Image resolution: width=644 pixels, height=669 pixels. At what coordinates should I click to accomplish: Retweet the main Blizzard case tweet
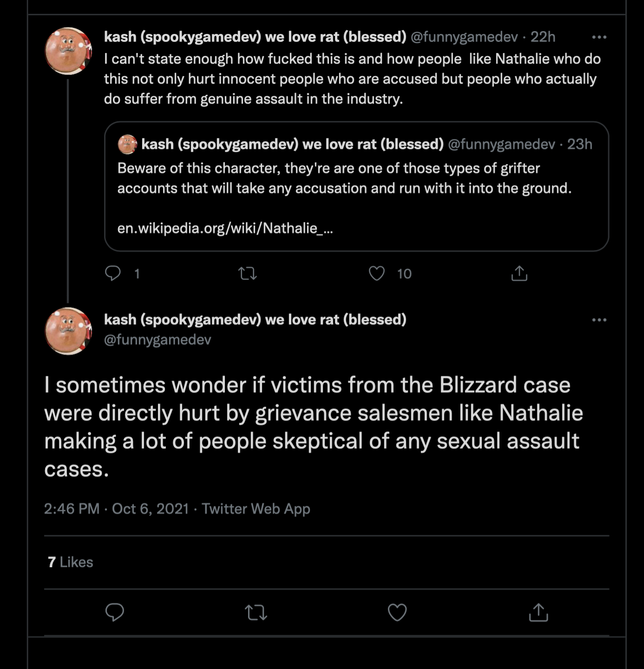(256, 612)
